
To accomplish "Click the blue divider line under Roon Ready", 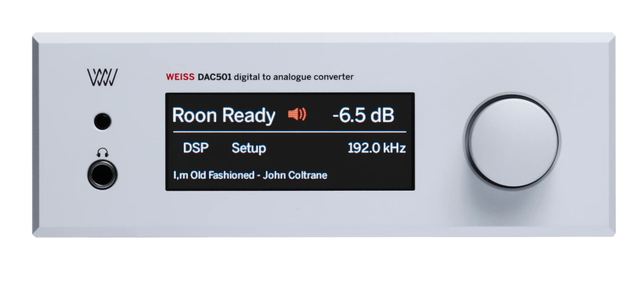I will click(x=290, y=131).
